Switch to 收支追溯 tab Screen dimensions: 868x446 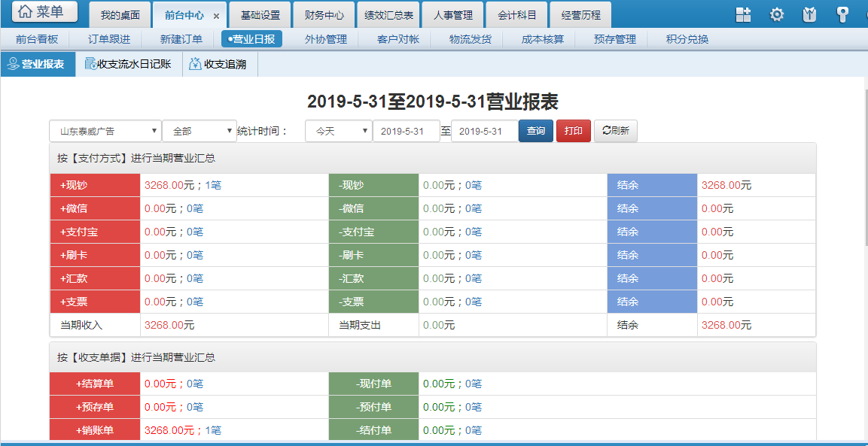[x=219, y=64]
